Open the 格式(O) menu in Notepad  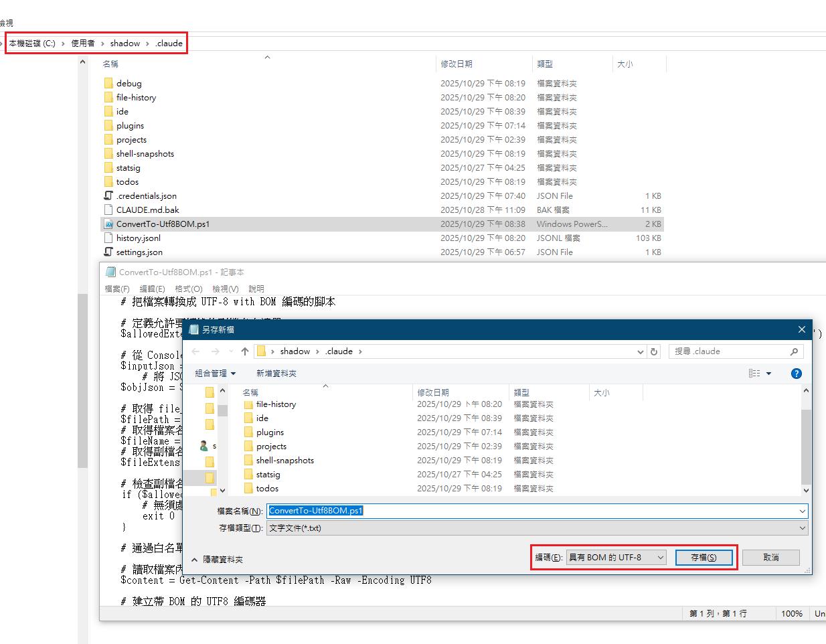[x=188, y=289]
